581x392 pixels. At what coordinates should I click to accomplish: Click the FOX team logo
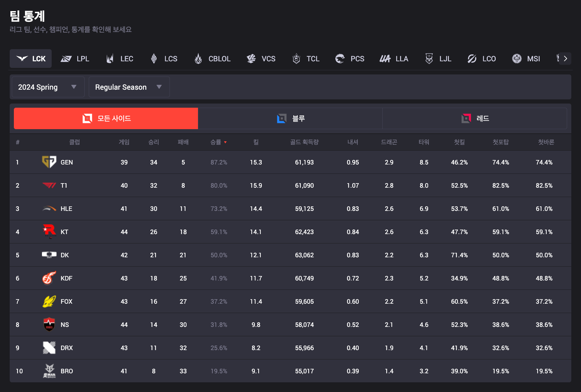(x=49, y=301)
